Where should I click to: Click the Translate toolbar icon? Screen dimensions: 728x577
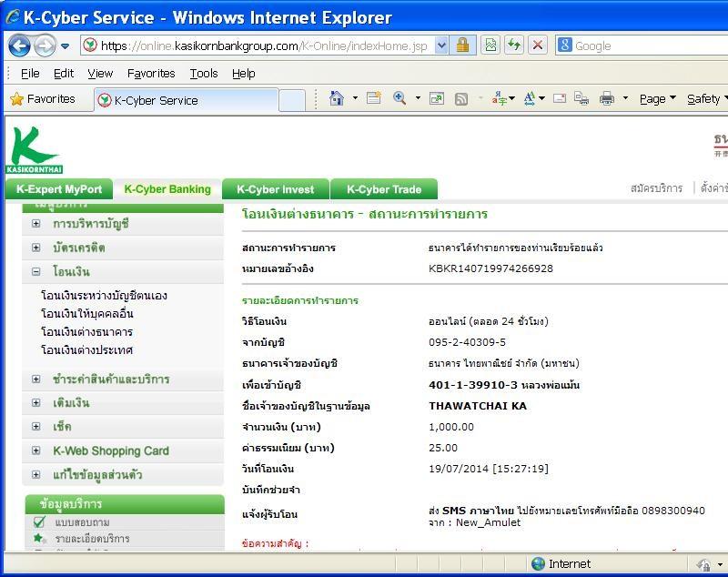[499, 98]
